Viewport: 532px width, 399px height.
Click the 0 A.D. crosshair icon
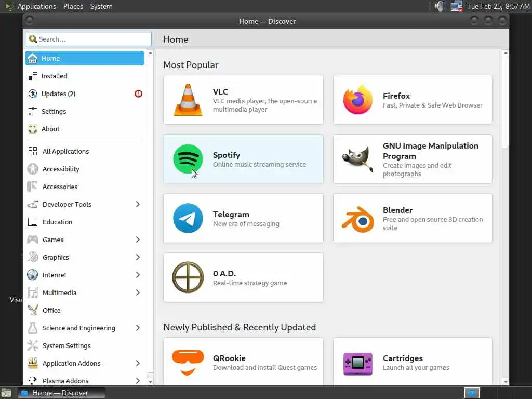pyautogui.click(x=188, y=277)
